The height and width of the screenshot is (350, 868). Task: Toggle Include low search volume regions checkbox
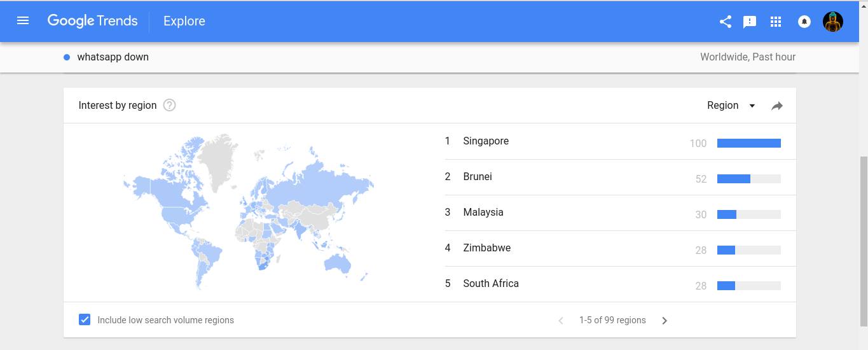pyautogui.click(x=85, y=319)
